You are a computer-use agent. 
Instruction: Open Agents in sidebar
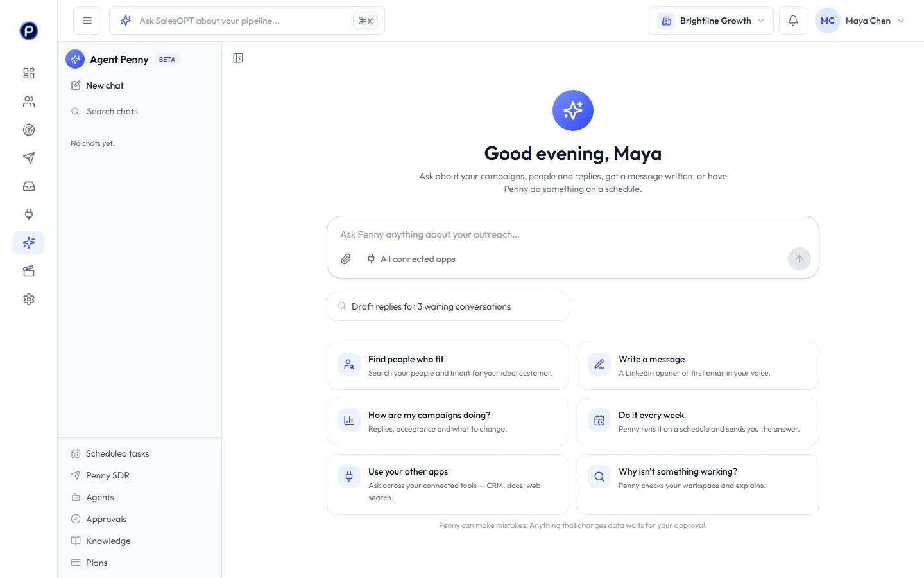click(139, 497)
